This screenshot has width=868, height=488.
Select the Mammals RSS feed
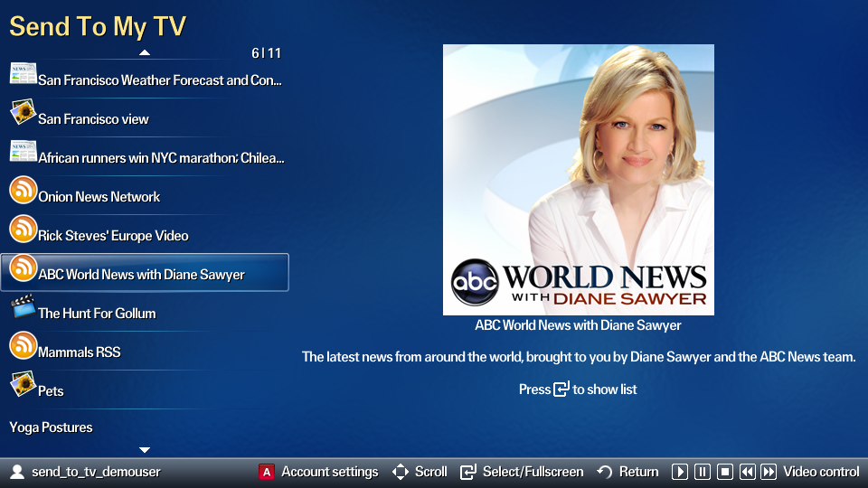145,351
